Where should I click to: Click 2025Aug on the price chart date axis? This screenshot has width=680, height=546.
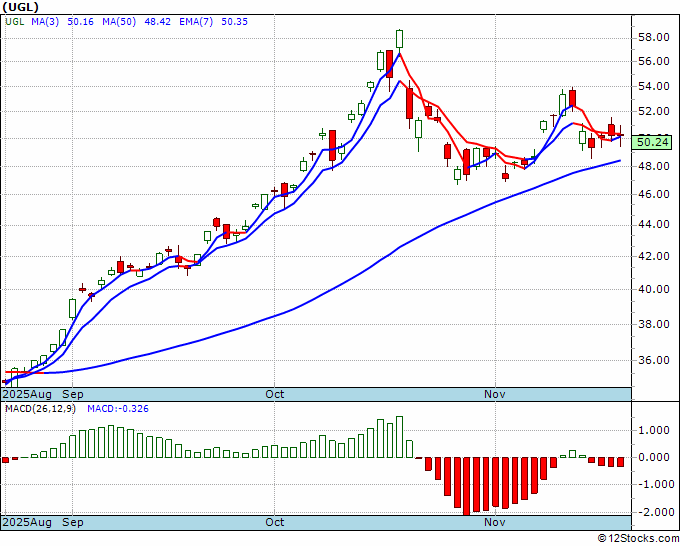27,394
